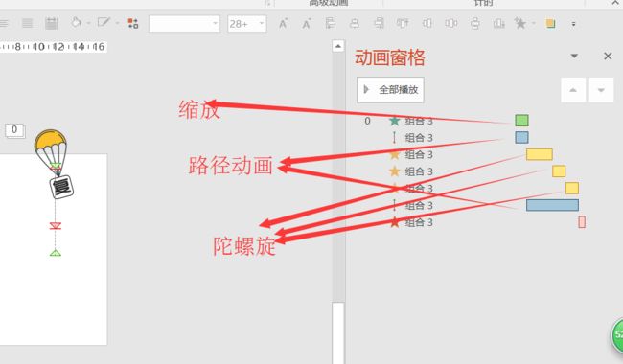Click the star add animation toolbar icon
623x364 pixels.
tap(520, 23)
